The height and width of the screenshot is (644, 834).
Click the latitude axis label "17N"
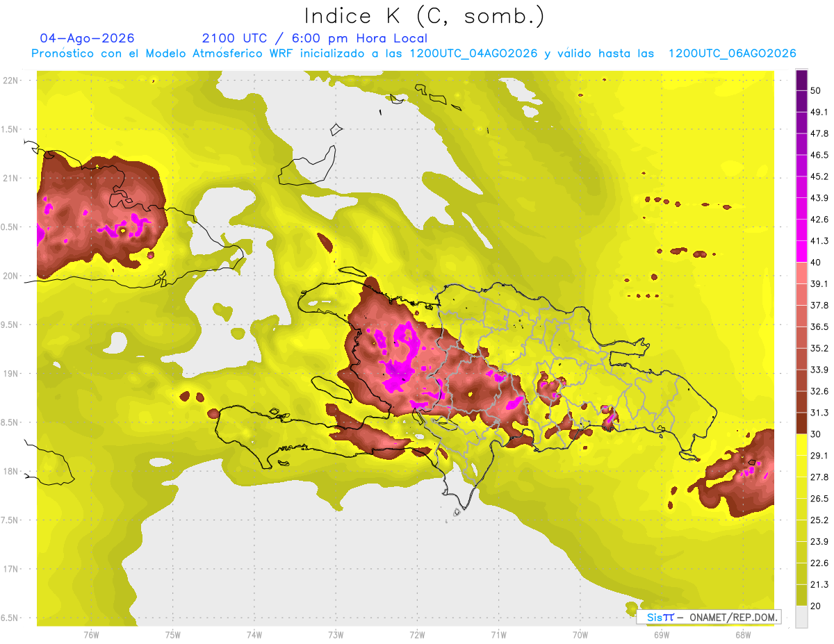click(11, 569)
